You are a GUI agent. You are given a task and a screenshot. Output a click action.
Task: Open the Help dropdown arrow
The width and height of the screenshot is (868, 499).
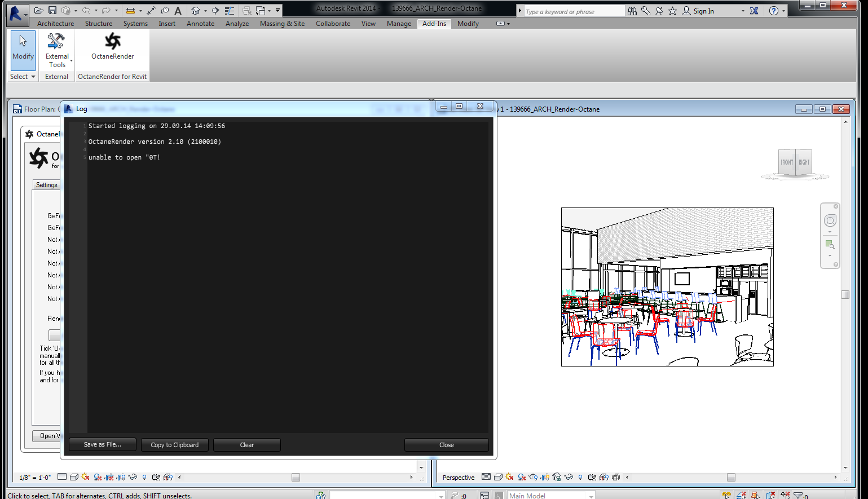[x=783, y=11]
